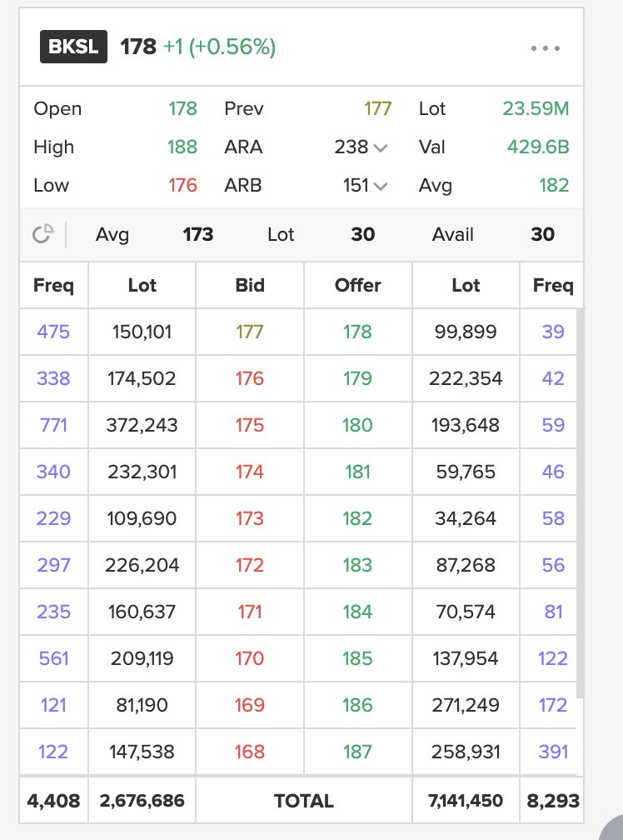Select bid price 171
This screenshot has width=623, height=840.
point(250,612)
